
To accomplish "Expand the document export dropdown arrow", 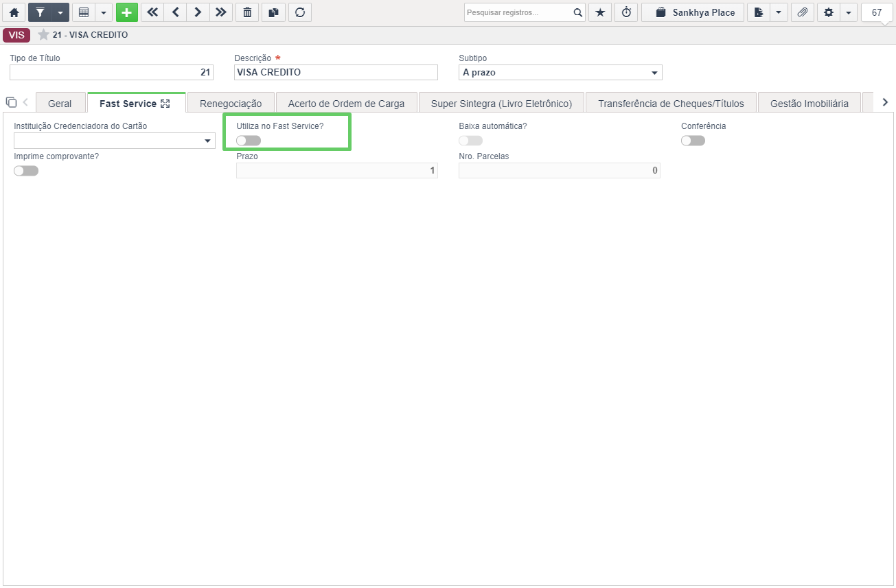I will (x=779, y=12).
